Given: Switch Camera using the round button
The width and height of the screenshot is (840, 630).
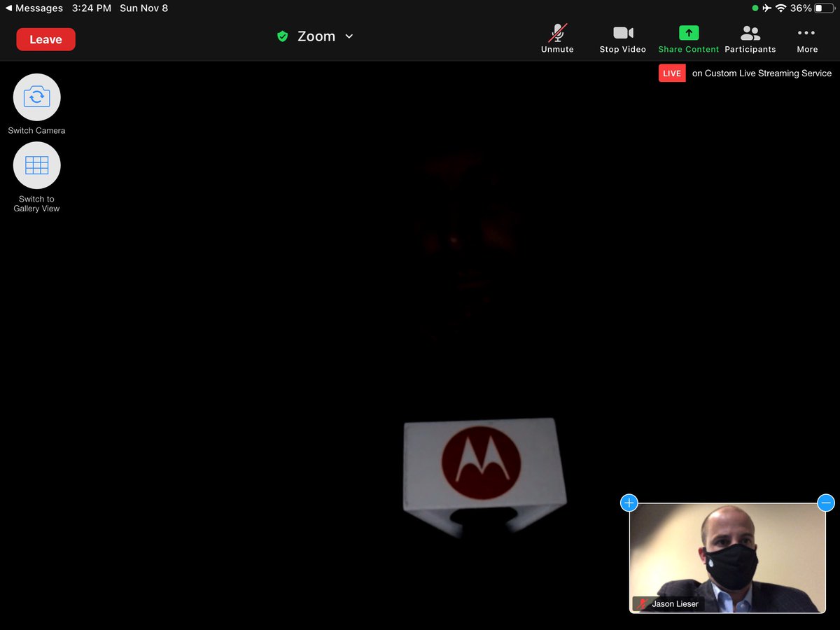Looking at the screenshot, I should [x=36, y=97].
